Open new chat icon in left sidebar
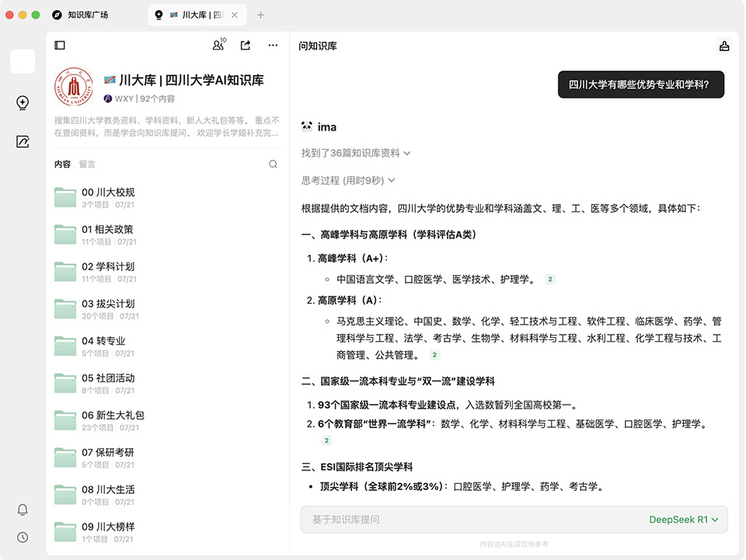Screen dimensions: 746x560 pos(23,103)
